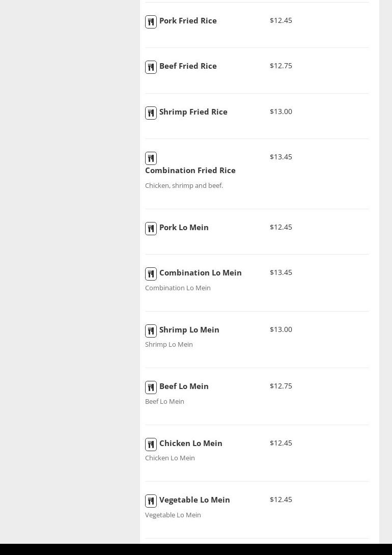Click the utensils icon beside Combination Lo Mein
Screen dimensions: 392x555
click(151, 274)
